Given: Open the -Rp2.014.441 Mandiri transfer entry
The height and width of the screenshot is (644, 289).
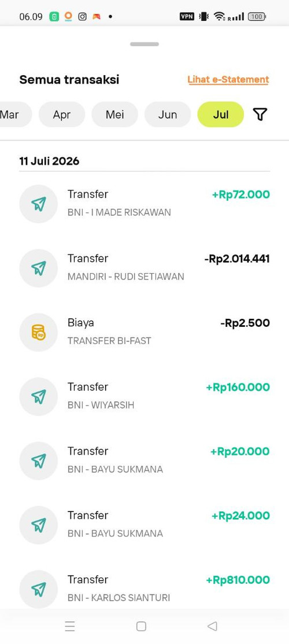Looking at the screenshot, I should point(144,268).
